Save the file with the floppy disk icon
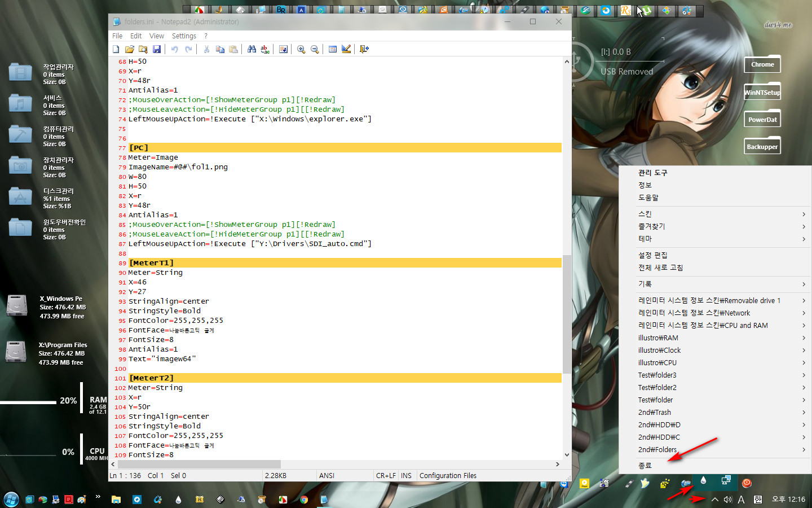The image size is (812, 508). 157,49
